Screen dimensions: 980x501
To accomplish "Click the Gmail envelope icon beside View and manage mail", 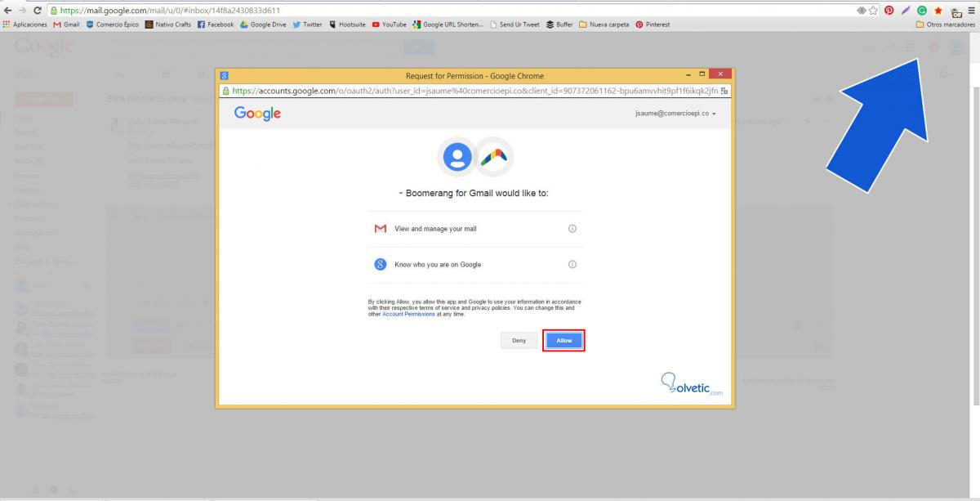I will [x=380, y=228].
